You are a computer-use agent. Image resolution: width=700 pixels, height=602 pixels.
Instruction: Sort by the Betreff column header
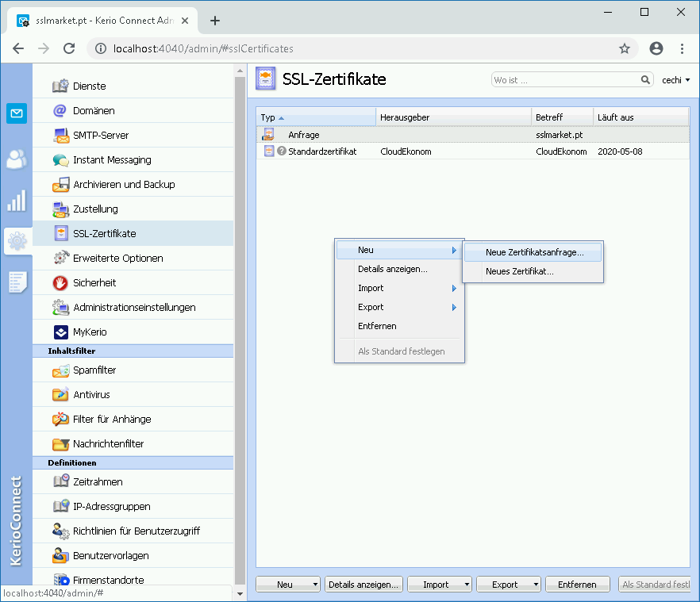click(x=563, y=117)
